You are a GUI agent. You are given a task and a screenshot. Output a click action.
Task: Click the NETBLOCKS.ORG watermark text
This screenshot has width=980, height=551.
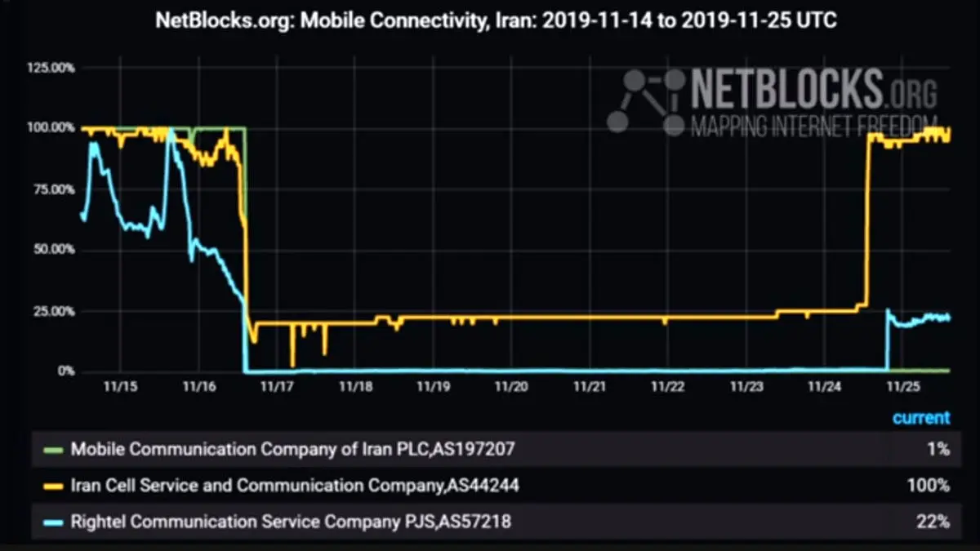pyautogui.click(x=813, y=89)
